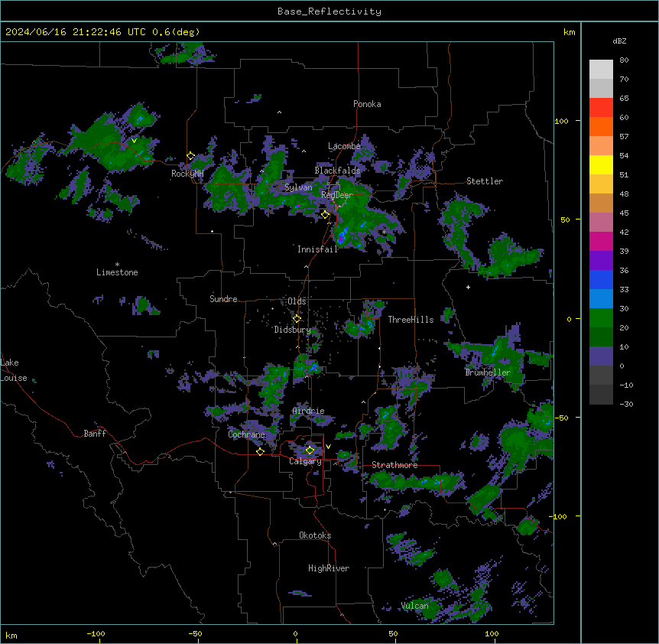Click the topmost light gray legend swatch
This screenshot has width=659, height=644.
click(601, 70)
